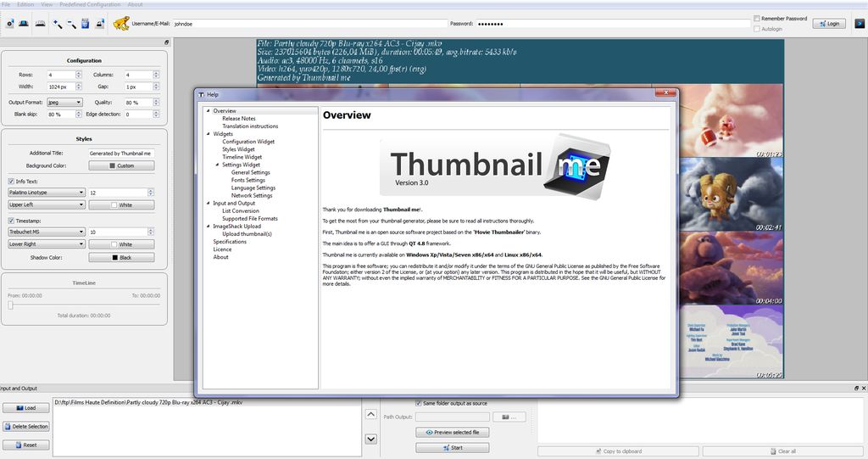Click the last toolbar icon before the frog

pyautogui.click(x=100, y=24)
